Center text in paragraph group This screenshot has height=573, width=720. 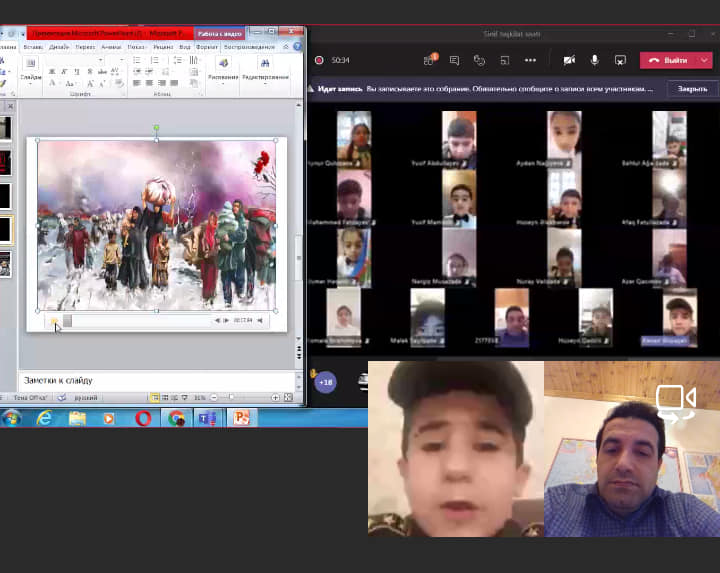149,83
